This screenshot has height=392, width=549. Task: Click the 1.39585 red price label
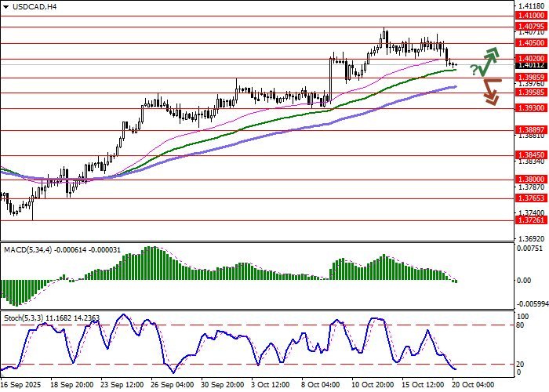pos(531,92)
